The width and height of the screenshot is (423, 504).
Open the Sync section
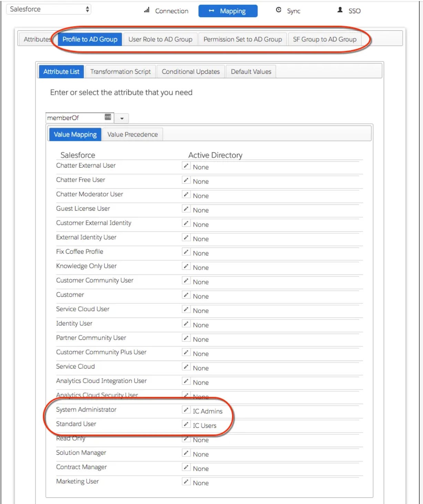[x=288, y=11]
